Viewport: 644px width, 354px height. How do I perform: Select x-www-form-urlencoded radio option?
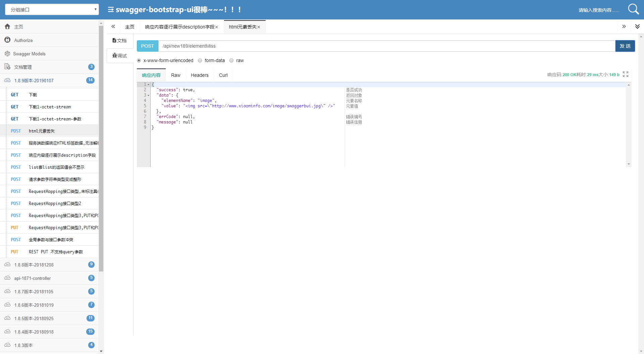(x=139, y=60)
